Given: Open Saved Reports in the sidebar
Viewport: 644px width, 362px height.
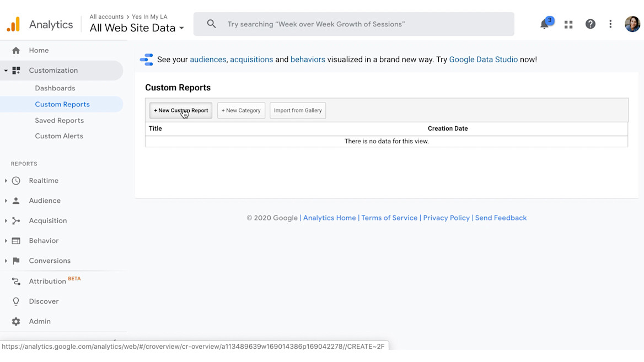Looking at the screenshot, I should (59, 120).
